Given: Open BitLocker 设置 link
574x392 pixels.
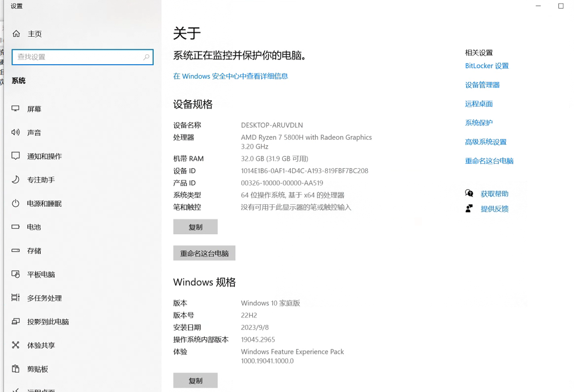Looking at the screenshot, I should (487, 66).
